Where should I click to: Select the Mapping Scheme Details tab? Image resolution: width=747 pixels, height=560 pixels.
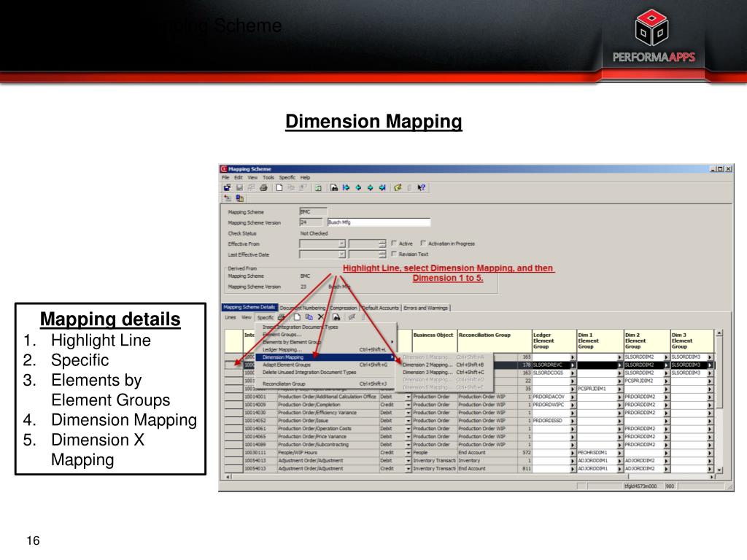(x=249, y=308)
